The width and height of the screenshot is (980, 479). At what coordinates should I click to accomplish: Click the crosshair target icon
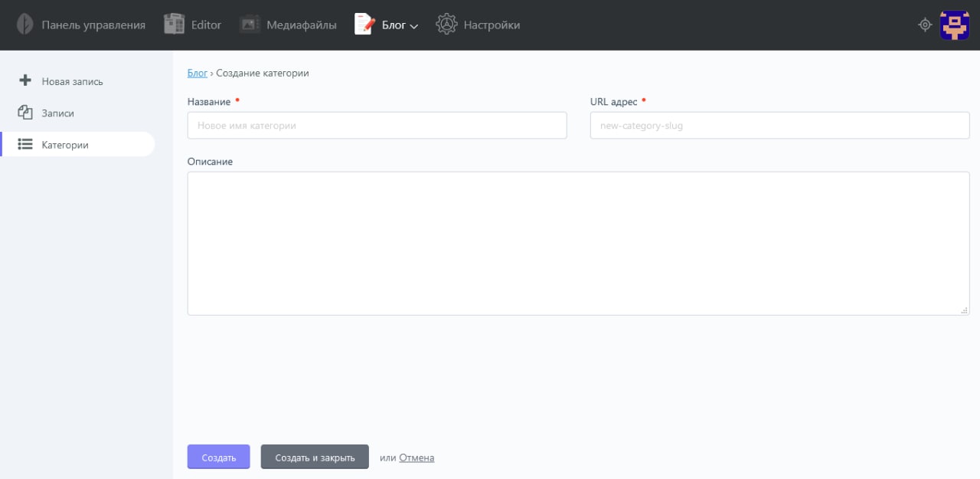point(925,25)
